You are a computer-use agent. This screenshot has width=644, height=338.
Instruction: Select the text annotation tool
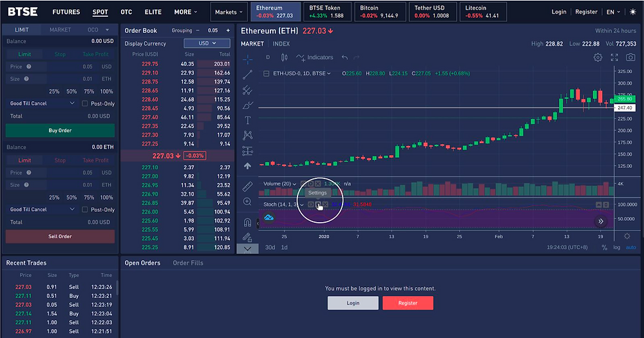coord(247,120)
